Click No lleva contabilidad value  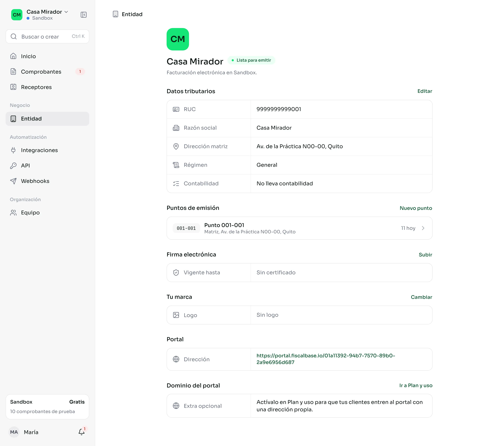coord(285,183)
